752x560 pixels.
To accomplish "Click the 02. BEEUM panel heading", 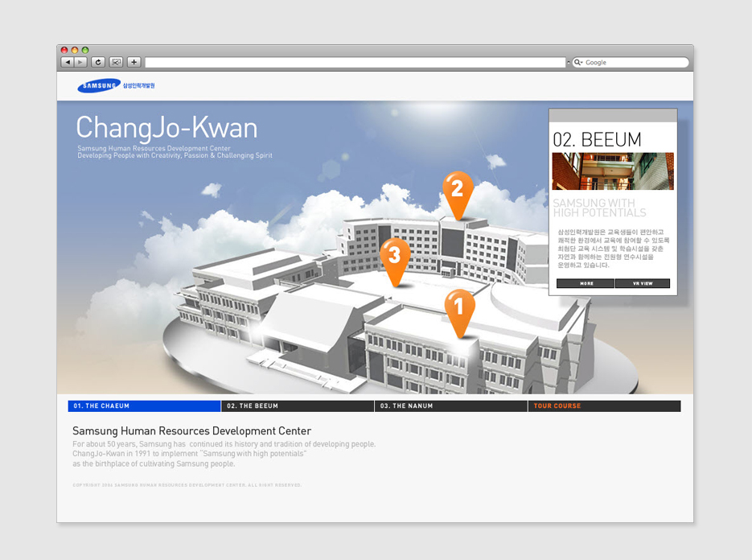I will [x=597, y=140].
